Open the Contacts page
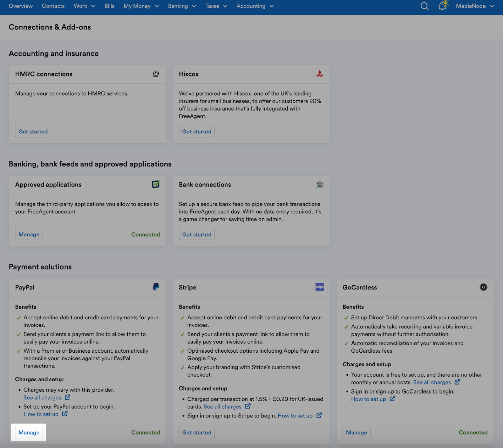 click(53, 6)
